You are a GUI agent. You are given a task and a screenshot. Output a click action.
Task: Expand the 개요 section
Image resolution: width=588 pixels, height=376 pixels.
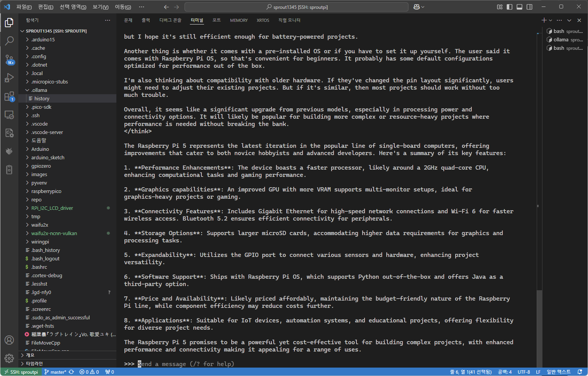point(67,355)
